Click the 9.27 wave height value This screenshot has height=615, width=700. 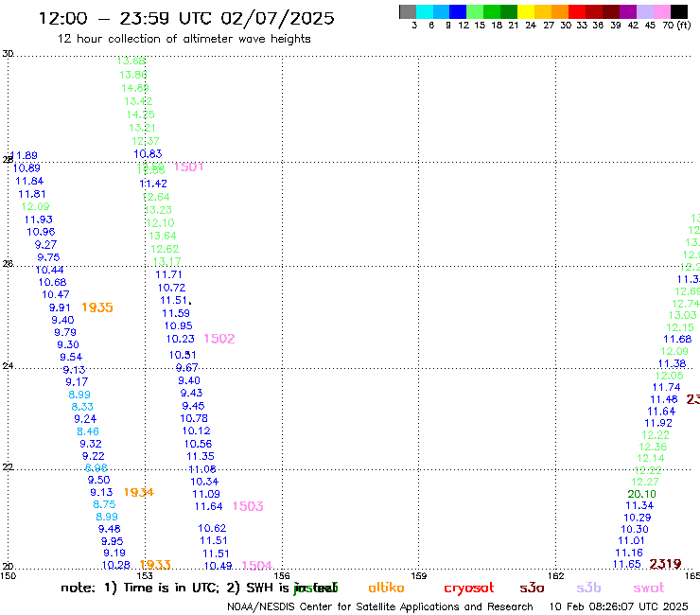pos(46,245)
